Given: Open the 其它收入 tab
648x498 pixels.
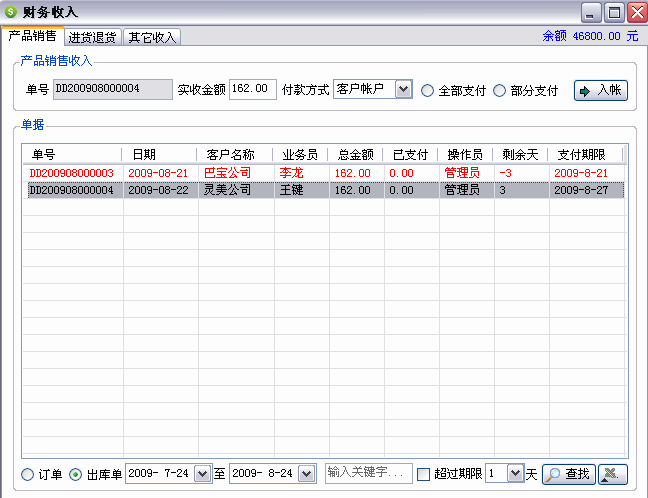Looking at the screenshot, I should (152, 37).
